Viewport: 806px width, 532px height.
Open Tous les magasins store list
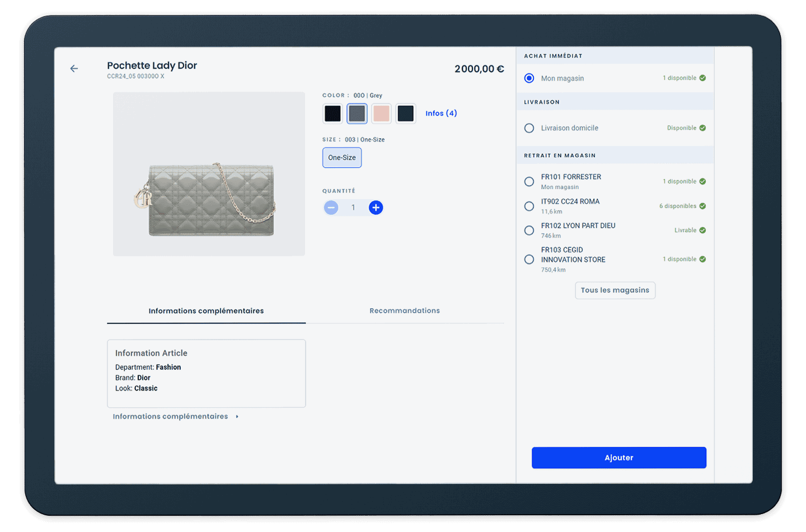coord(615,290)
